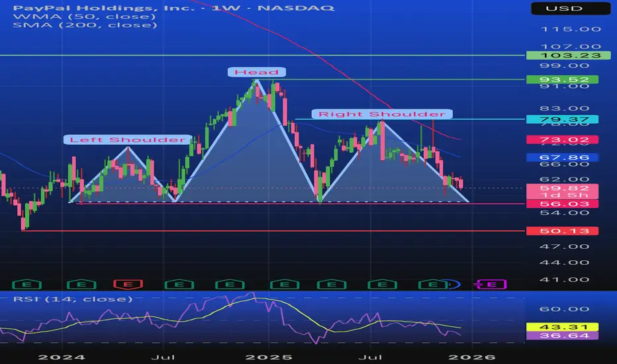617x364 pixels.
Task: Click the 43.31 yellow RSI average value
Action: pyautogui.click(x=562, y=327)
